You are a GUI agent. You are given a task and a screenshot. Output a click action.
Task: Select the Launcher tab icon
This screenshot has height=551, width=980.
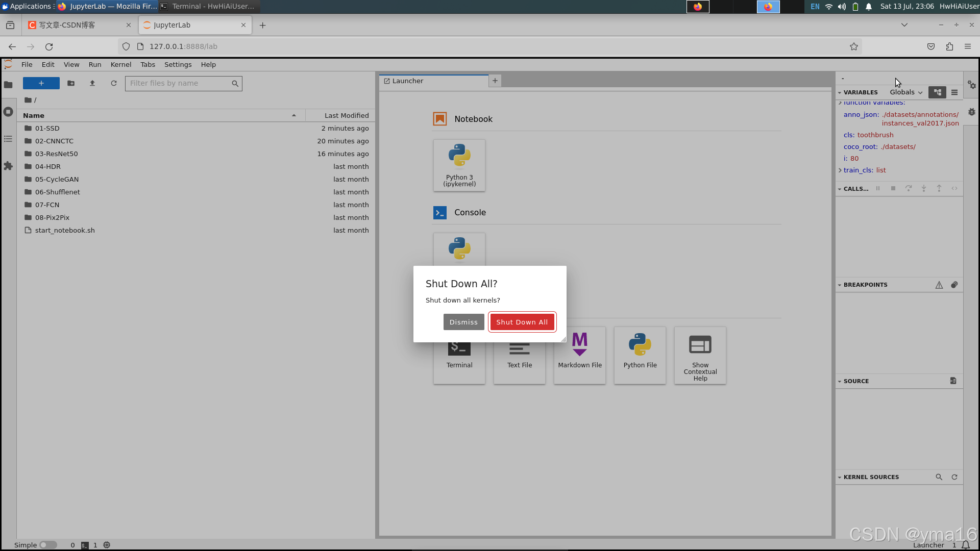387,81
